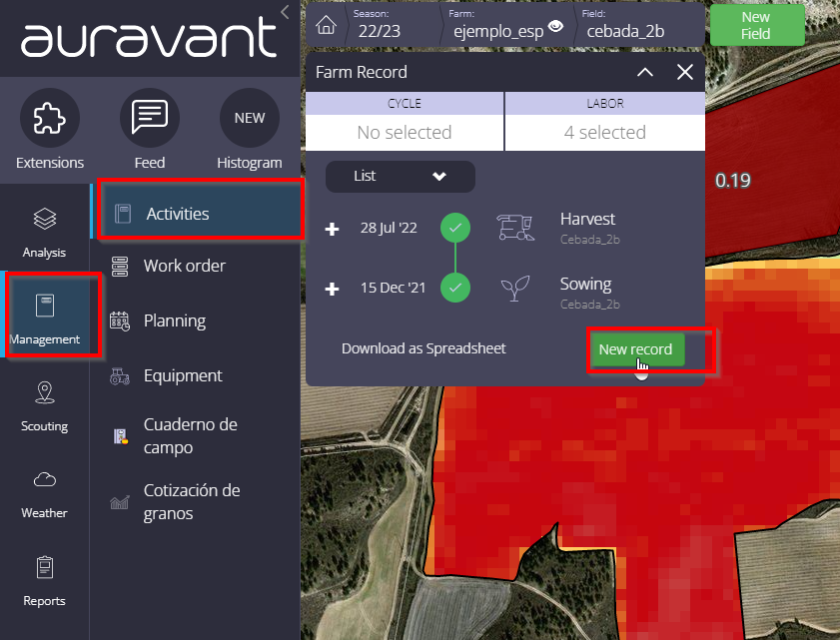
Task: Open the Feed chat icon
Action: click(150, 118)
